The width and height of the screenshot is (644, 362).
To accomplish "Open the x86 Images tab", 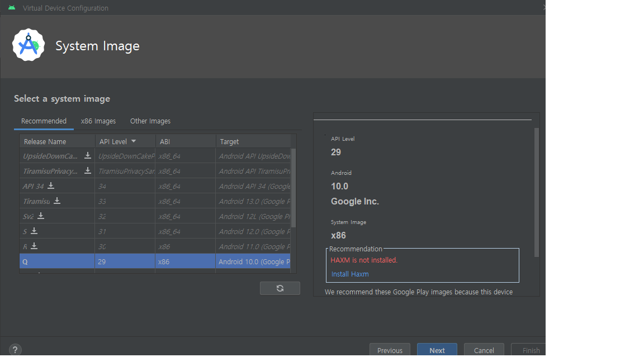I will pos(98,121).
